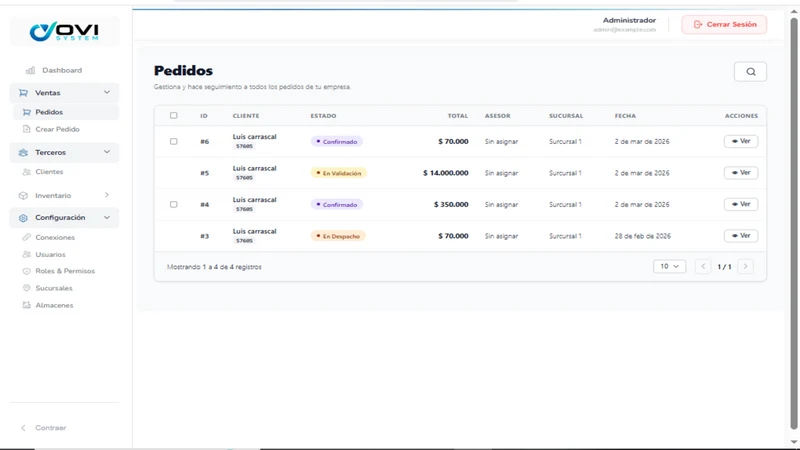Collapse the Terceros section chevron

[107, 152]
